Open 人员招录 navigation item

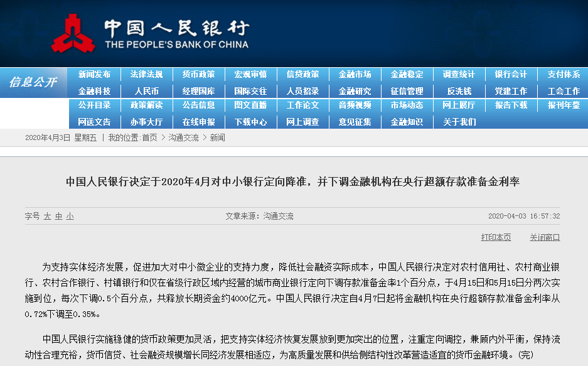[302, 91]
